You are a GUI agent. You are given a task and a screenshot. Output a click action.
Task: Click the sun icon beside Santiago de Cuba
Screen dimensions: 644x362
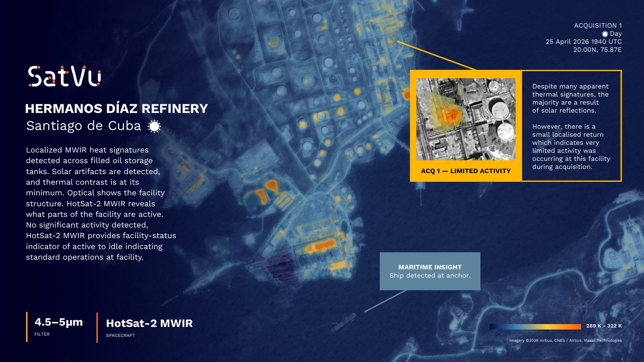coord(154,126)
